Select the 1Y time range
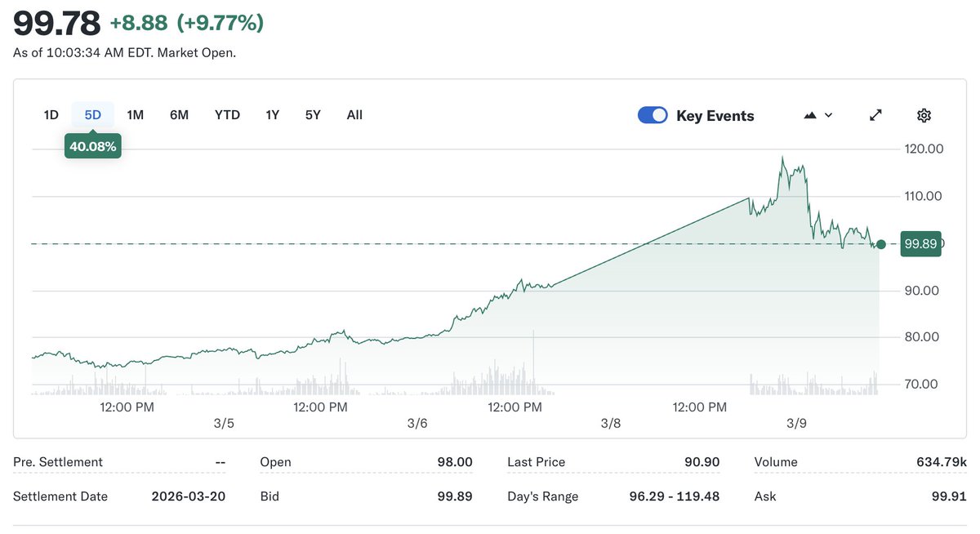 pos(273,115)
